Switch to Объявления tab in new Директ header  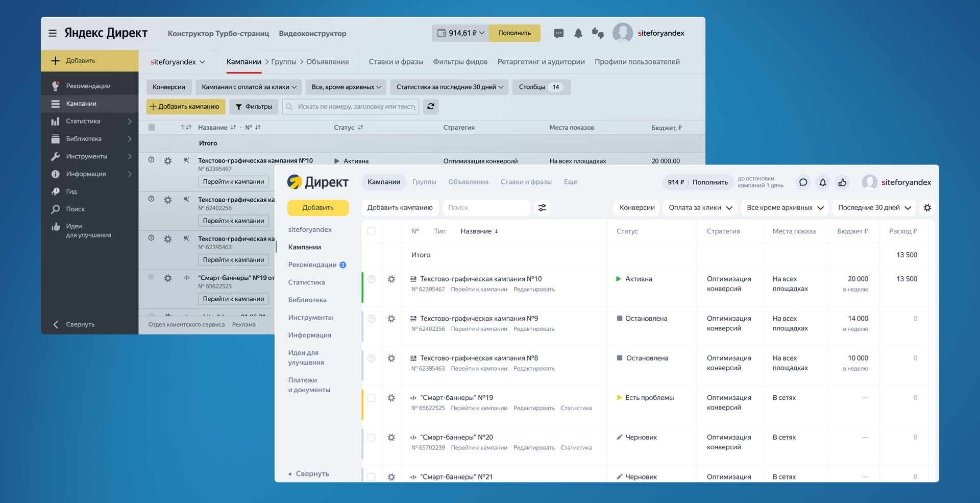tap(468, 182)
